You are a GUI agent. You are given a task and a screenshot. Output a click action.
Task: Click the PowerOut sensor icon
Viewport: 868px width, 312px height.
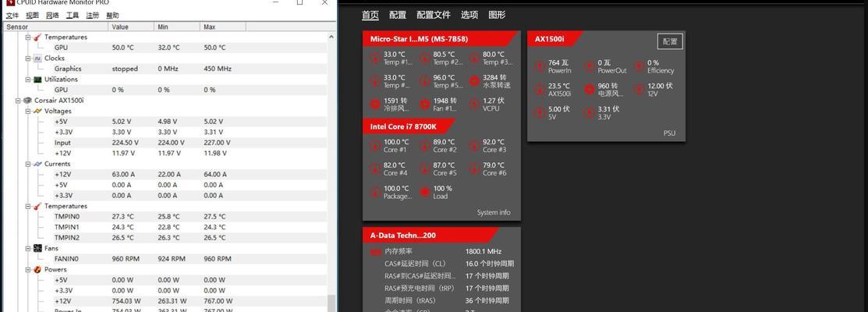tap(589, 66)
